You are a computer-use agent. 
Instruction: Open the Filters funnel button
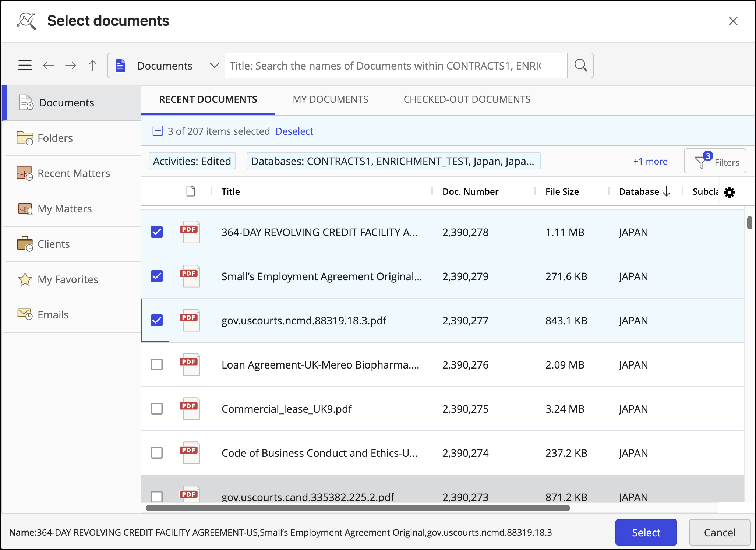[x=715, y=161]
